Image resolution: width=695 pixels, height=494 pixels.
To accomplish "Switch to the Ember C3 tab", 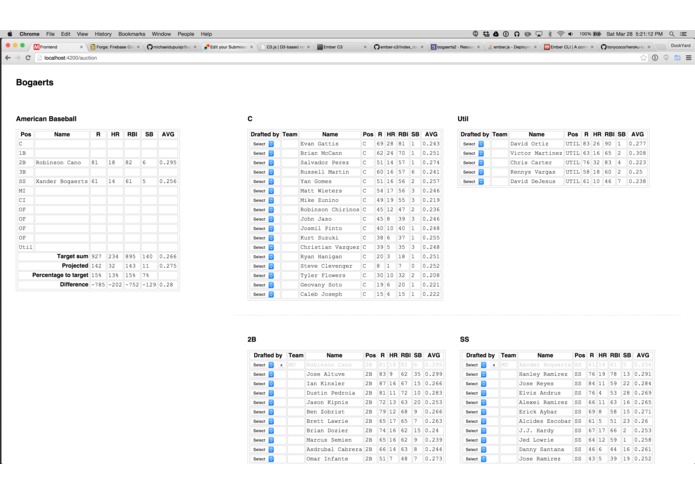I will (339, 47).
